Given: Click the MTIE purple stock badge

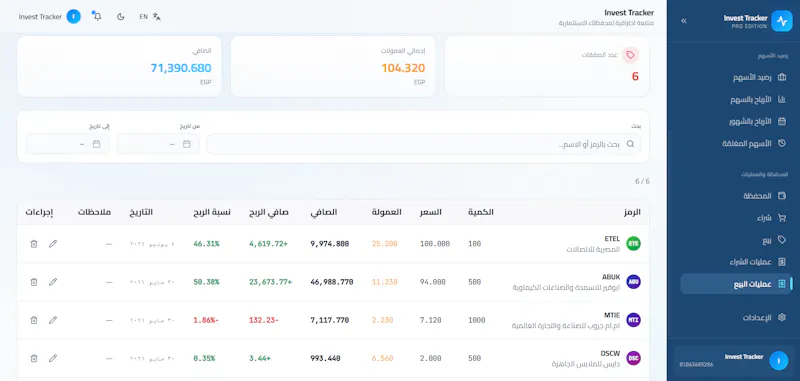Looking at the screenshot, I should point(633,320).
